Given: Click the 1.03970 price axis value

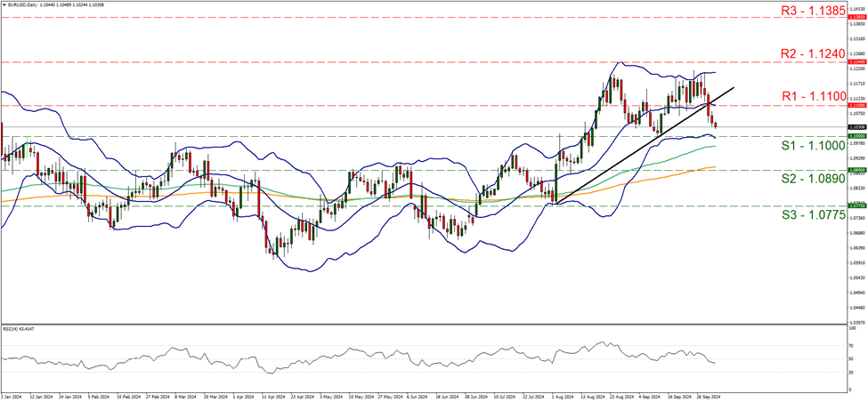Looking at the screenshot, I should (x=859, y=322).
